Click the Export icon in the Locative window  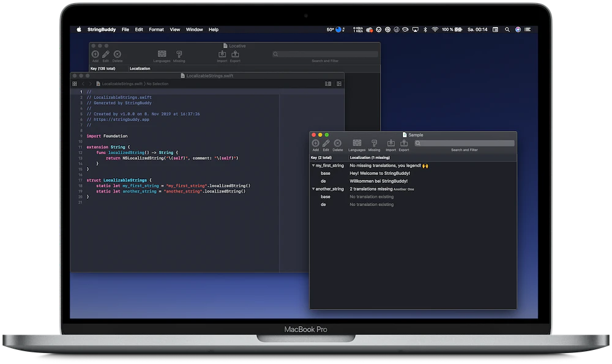pyautogui.click(x=235, y=54)
